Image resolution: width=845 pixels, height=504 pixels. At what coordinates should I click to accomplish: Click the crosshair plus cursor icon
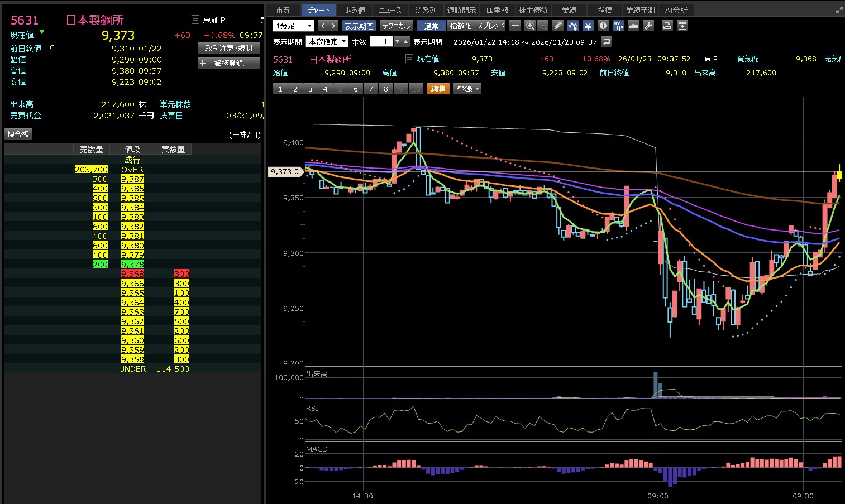pyautogui.click(x=515, y=26)
